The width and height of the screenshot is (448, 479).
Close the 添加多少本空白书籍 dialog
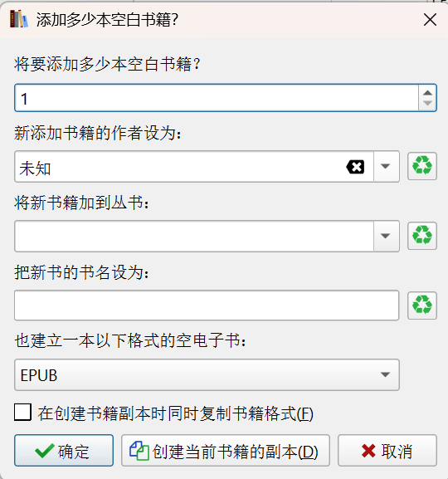pos(430,20)
